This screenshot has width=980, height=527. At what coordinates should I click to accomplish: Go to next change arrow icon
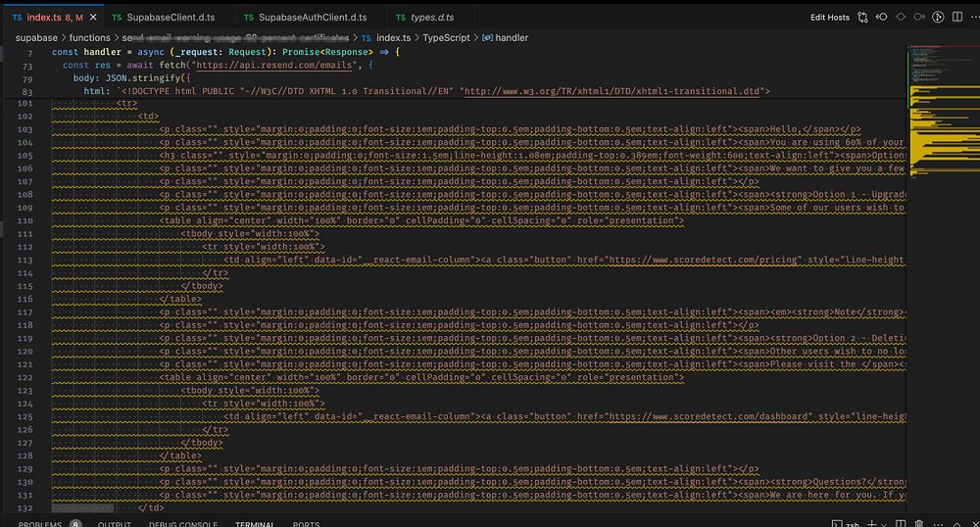coord(918,18)
